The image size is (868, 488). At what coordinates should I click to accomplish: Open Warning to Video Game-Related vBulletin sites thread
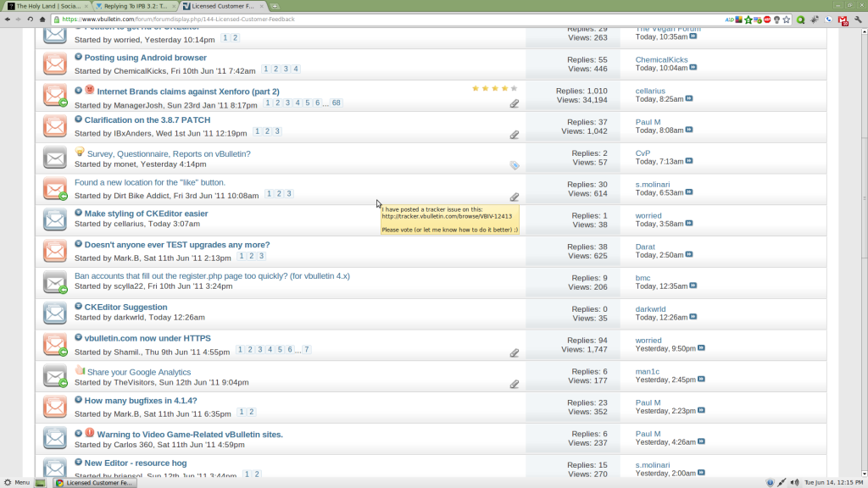pos(190,435)
